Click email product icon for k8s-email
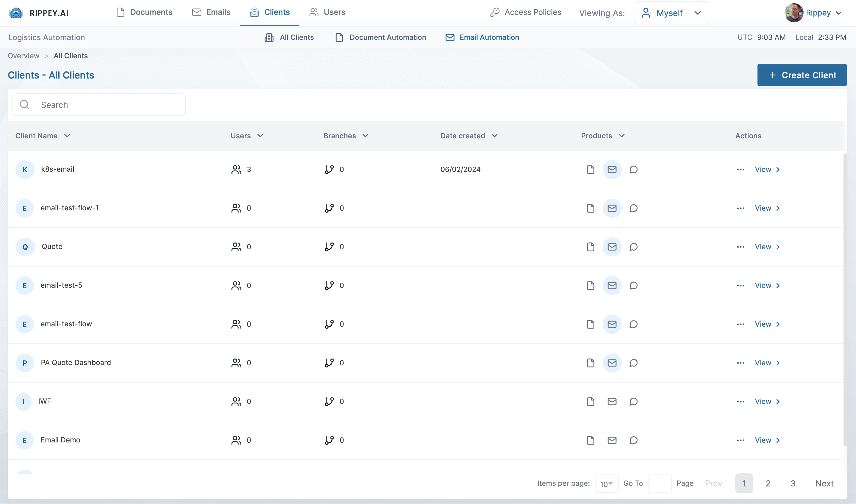 612,170
